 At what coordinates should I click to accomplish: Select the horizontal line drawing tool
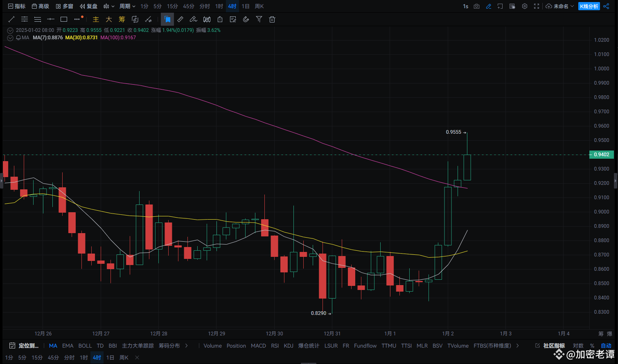(x=51, y=19)
